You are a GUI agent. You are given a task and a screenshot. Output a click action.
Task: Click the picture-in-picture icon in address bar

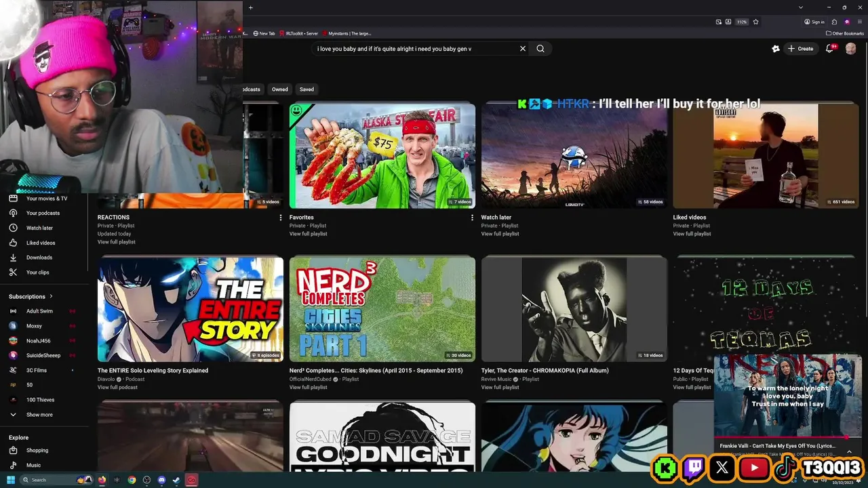tap(719, 22)
